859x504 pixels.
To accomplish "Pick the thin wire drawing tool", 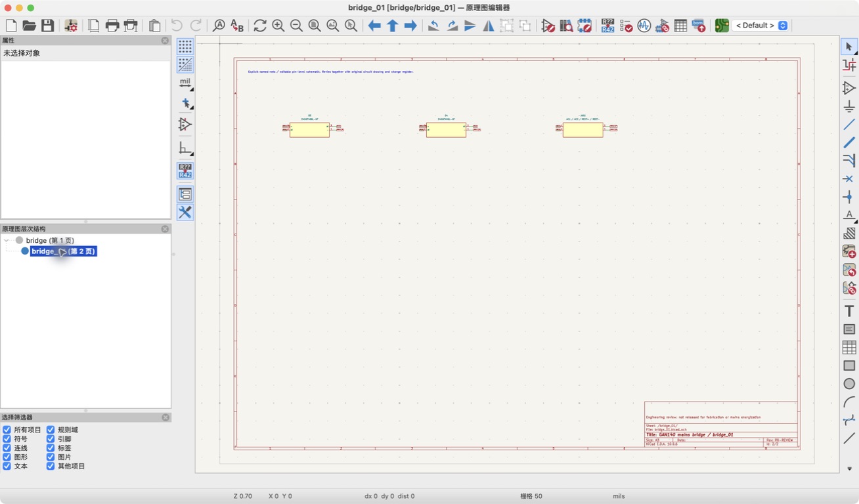I will coord(849,124).
